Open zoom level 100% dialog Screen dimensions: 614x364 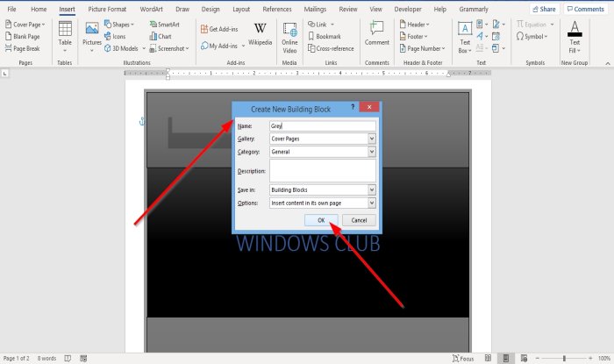pos(603,358)
